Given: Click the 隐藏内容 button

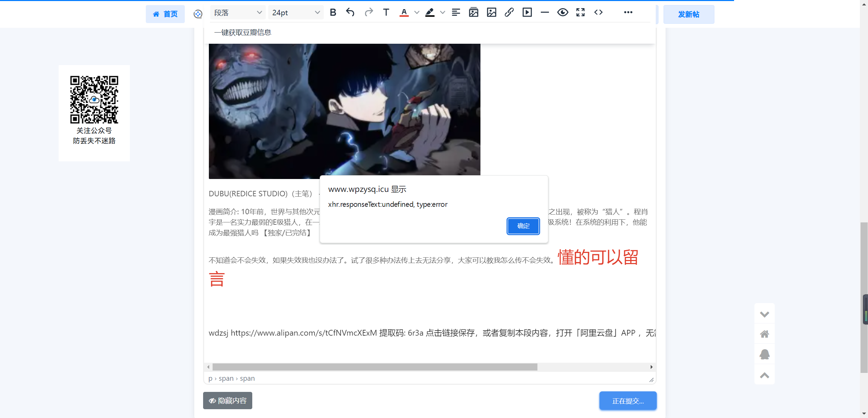Looking at the screenshot, I should point(228,401).
